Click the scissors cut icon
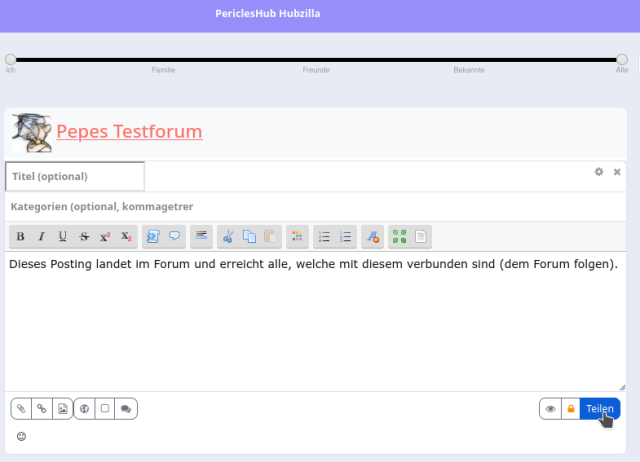 pos(228,237)
